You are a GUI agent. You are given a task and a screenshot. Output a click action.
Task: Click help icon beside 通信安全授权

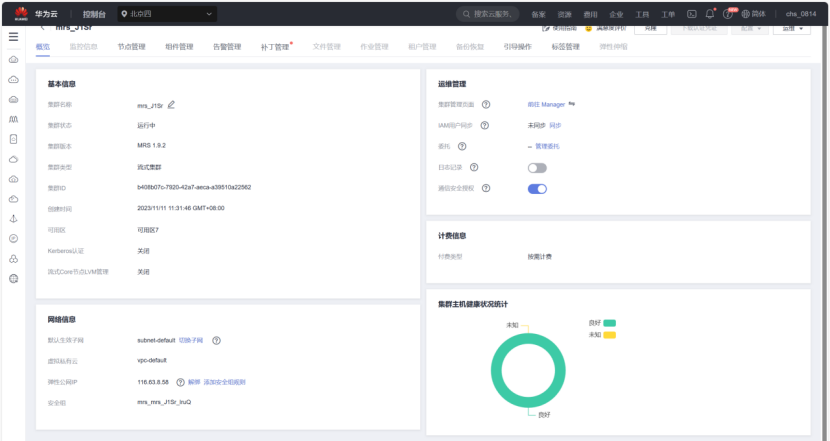486,188
